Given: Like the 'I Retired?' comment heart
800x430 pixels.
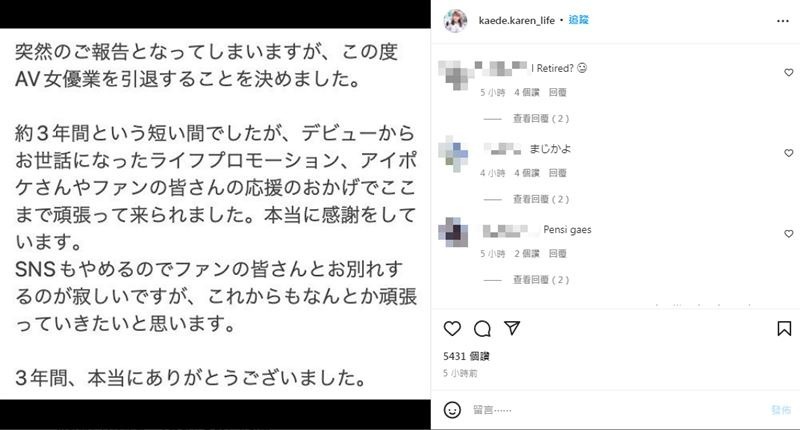Looking at the screenshot, I should (789, 72).
